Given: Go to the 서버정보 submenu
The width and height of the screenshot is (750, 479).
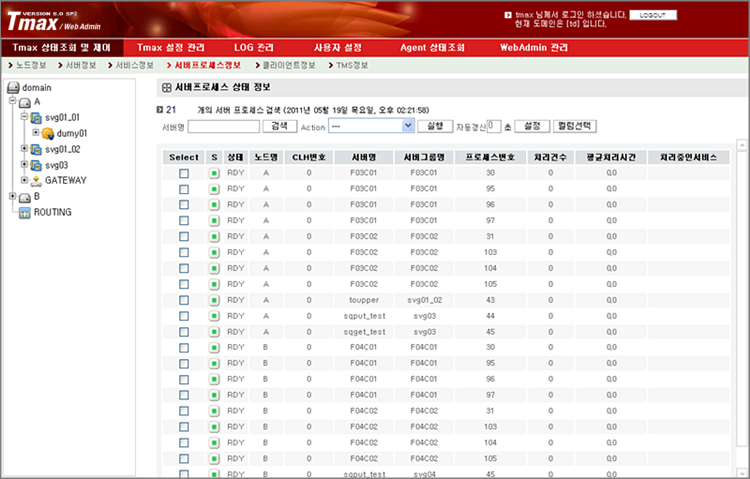Looking at the screenshot, I should point(81,66).
